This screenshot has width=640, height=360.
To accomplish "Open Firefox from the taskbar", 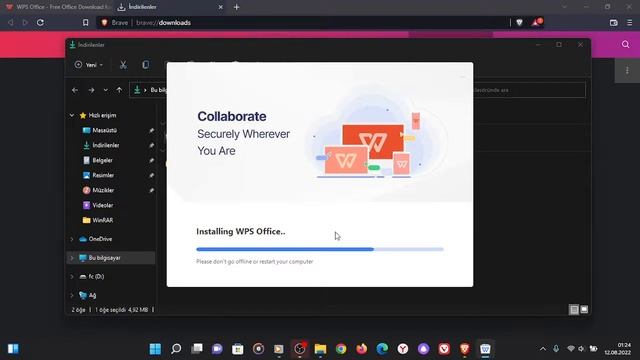I will [x=361, y=349].
